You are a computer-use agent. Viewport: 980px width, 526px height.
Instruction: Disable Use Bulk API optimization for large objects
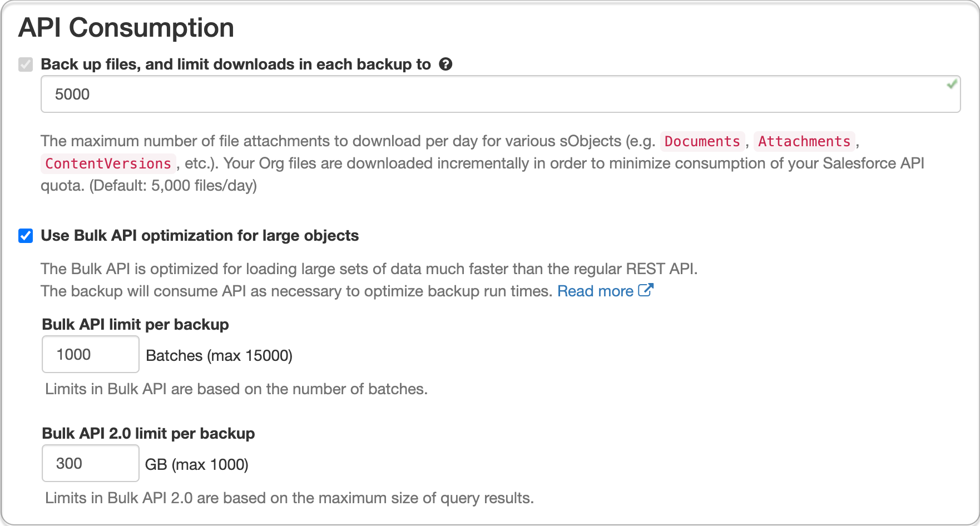[25, 236]
